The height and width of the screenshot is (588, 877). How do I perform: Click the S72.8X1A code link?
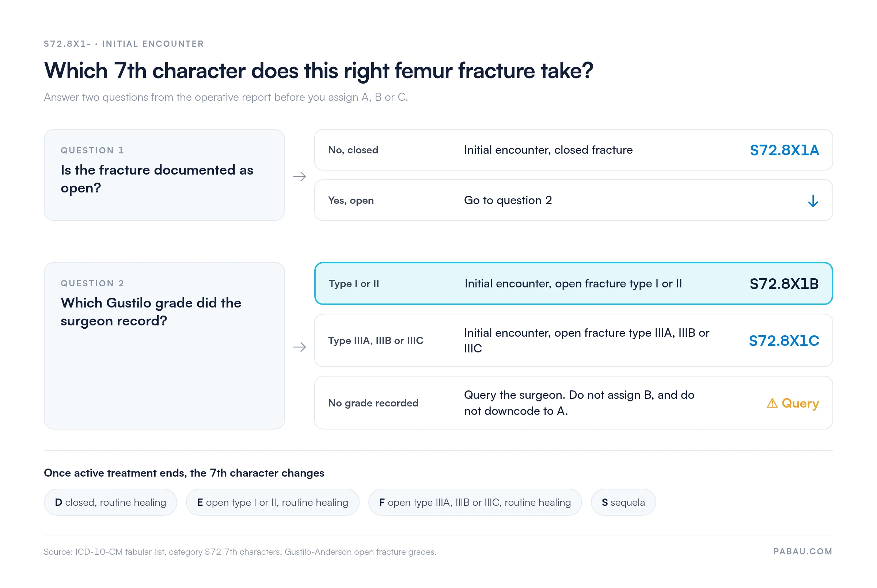point(784,150)
